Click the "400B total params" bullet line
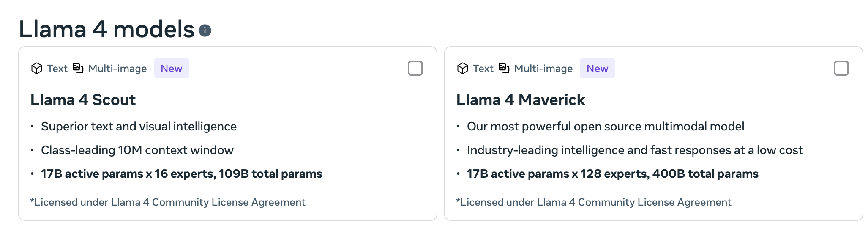Image resolution: width=868 pixels, height=237 pixels. click(x=612, y=174)
